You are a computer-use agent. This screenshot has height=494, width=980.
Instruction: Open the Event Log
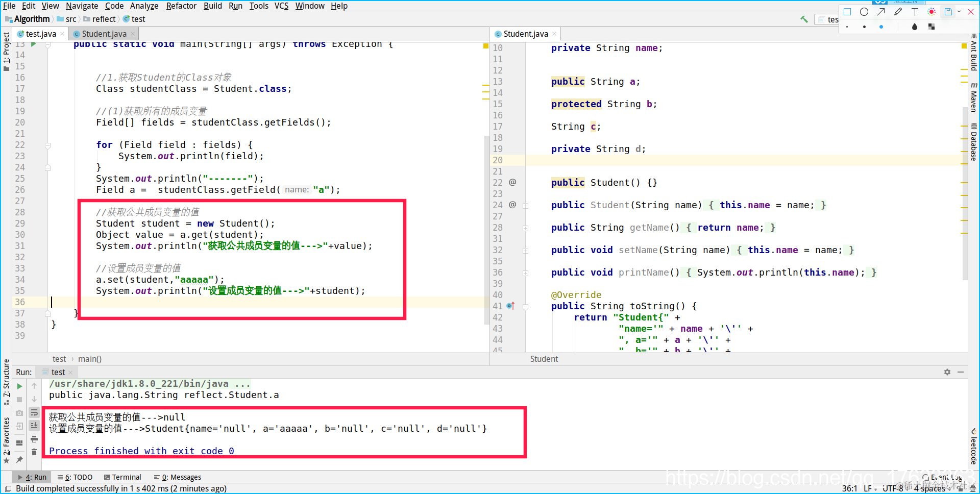click(x=942, y=477)
